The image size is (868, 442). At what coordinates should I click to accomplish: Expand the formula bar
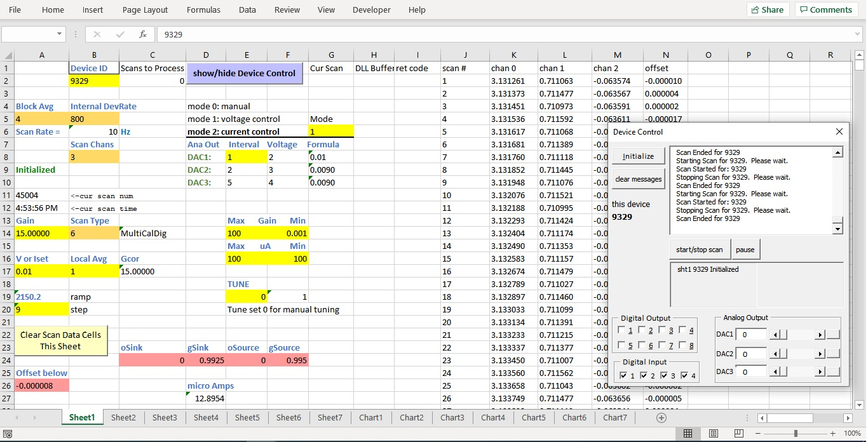[858, 34]
